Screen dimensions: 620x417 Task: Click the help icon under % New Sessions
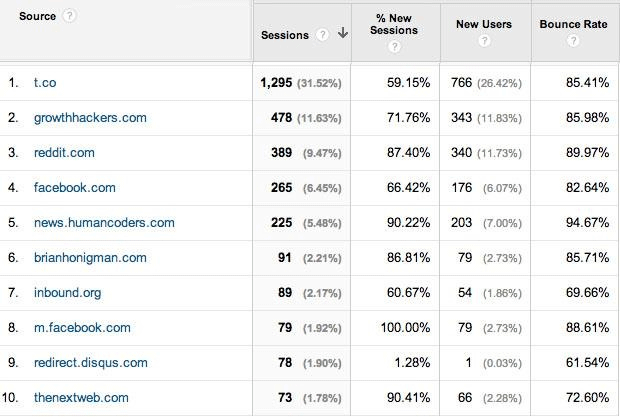pos(394,47)
